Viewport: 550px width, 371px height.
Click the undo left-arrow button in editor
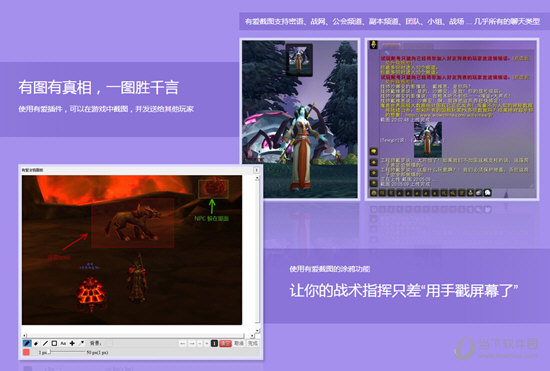click(x=183, y=343)
